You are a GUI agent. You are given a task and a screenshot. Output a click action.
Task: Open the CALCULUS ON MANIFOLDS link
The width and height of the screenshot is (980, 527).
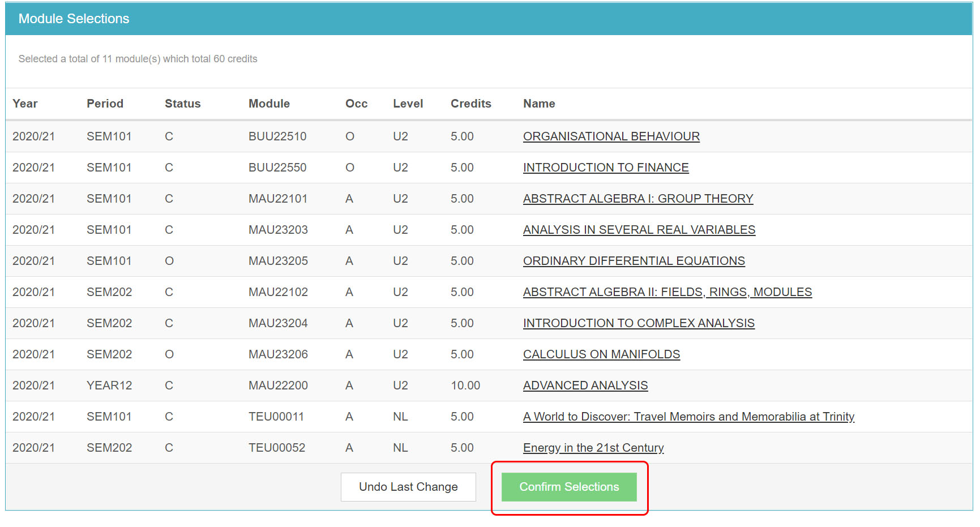(601, 354)
